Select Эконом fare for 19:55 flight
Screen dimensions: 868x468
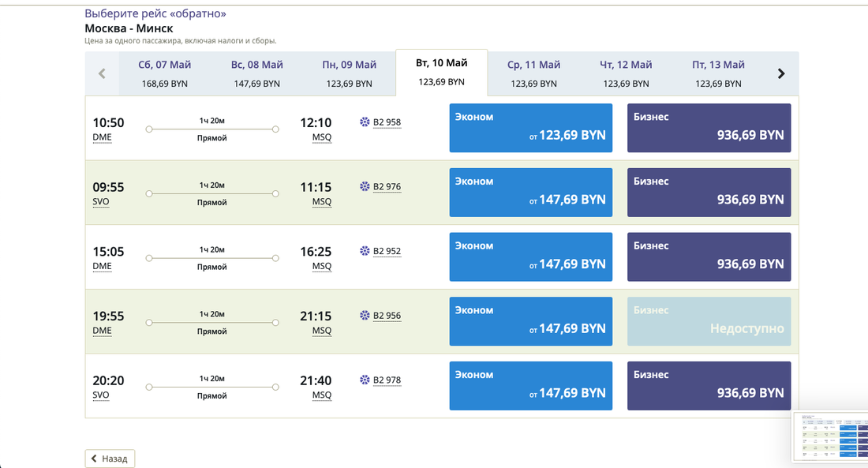(530, 321)
